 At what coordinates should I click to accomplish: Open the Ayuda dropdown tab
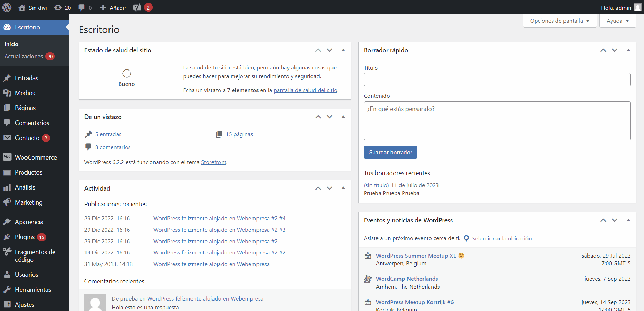[617, 21]
